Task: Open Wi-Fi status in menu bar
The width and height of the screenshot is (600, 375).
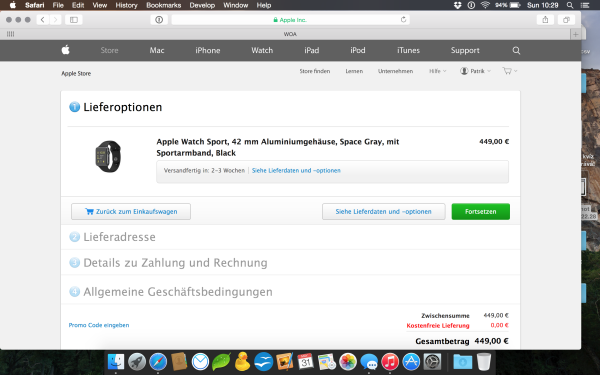Action: [485, 5]
